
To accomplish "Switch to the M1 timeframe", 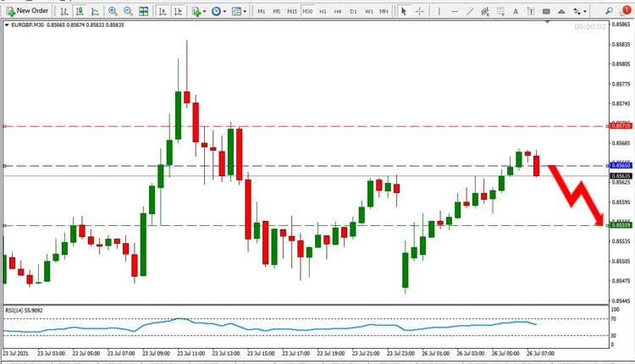I will click(262, 11).
